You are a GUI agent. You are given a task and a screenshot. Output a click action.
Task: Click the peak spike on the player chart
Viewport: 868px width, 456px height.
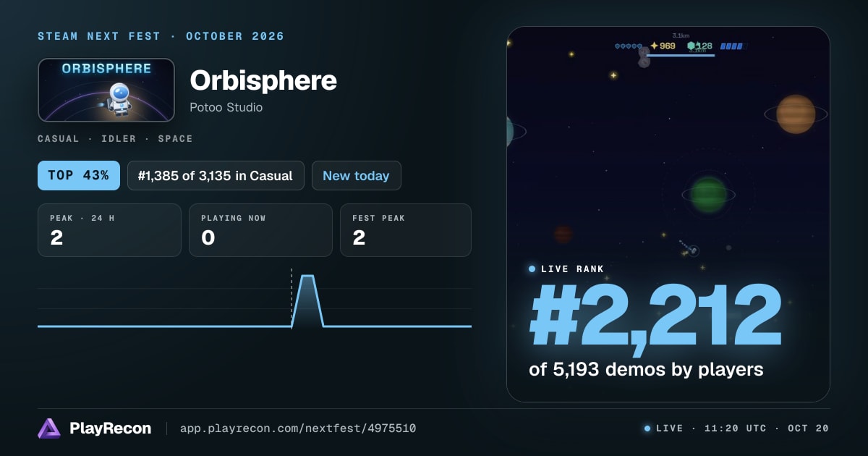pyautogui.click(x=307, y=300)
